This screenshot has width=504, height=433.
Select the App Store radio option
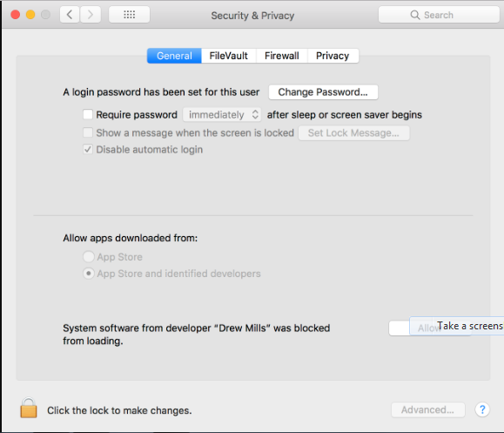click(89, 257)
